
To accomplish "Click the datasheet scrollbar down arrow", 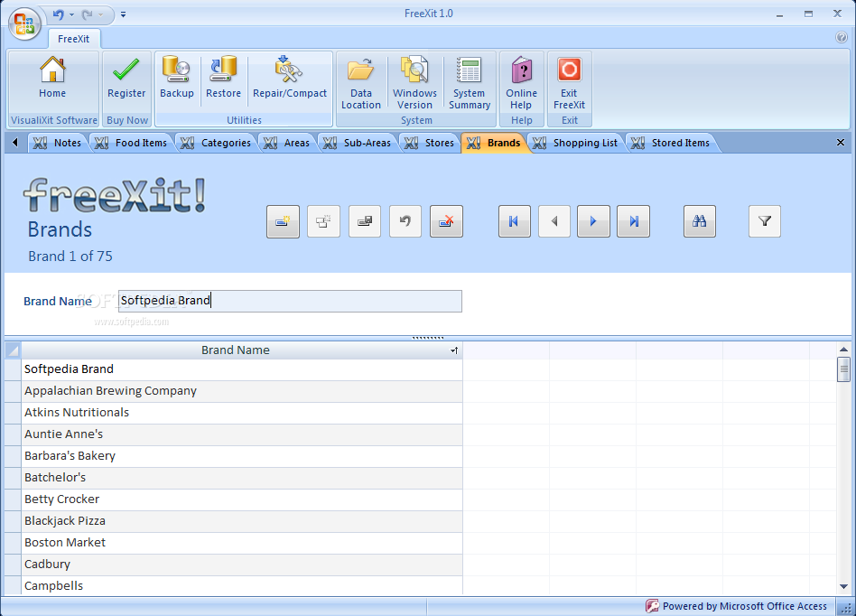I will coord(843,587).
